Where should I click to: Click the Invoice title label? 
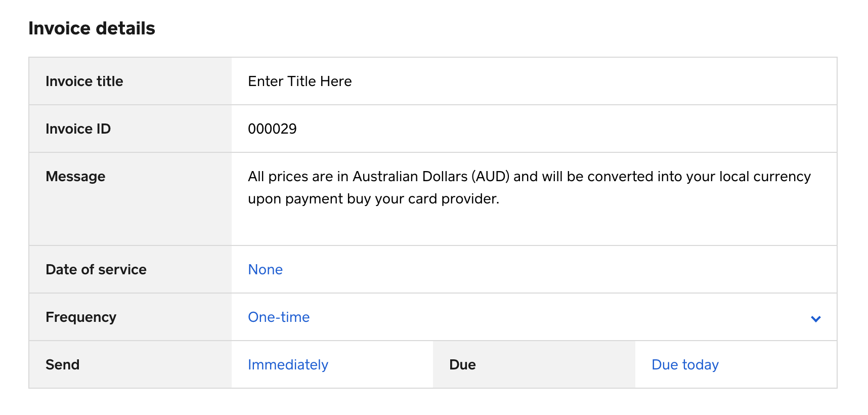click(x=84, y=81)
